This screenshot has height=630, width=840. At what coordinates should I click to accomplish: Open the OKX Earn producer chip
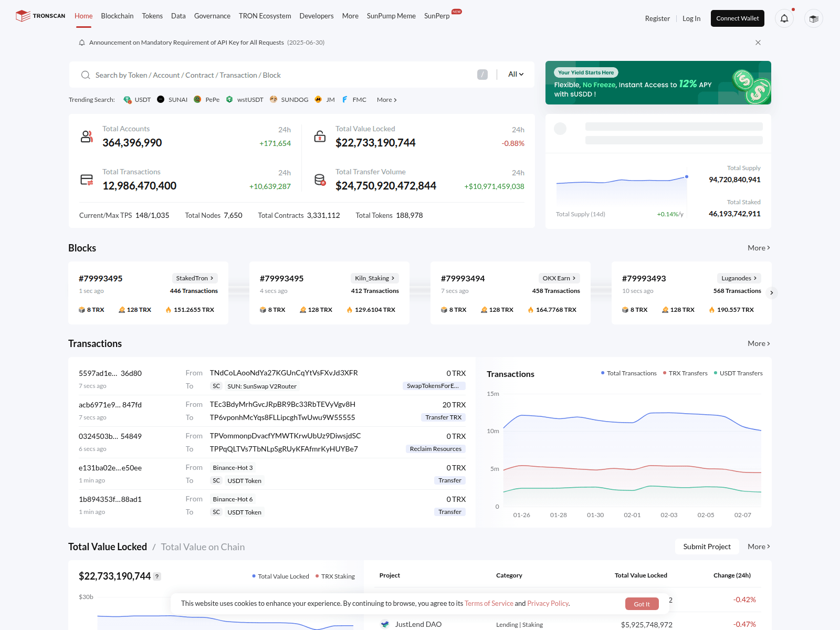click(x=559, y=278)
